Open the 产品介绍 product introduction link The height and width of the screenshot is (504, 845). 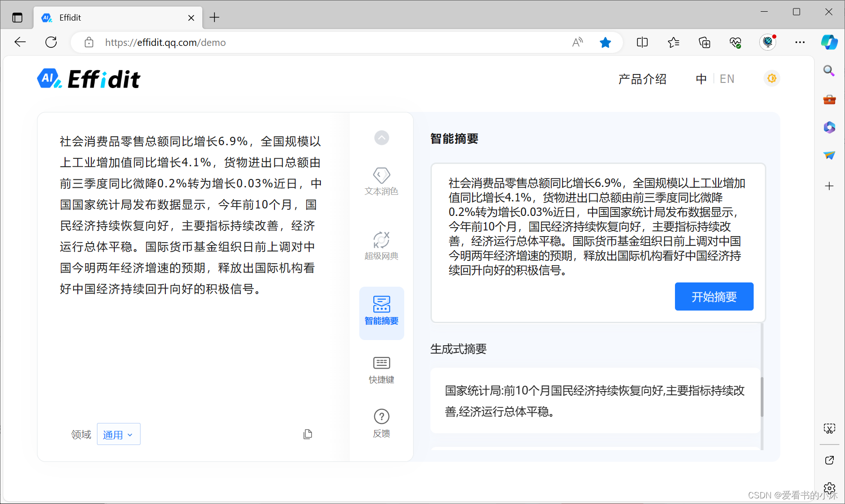642,79
